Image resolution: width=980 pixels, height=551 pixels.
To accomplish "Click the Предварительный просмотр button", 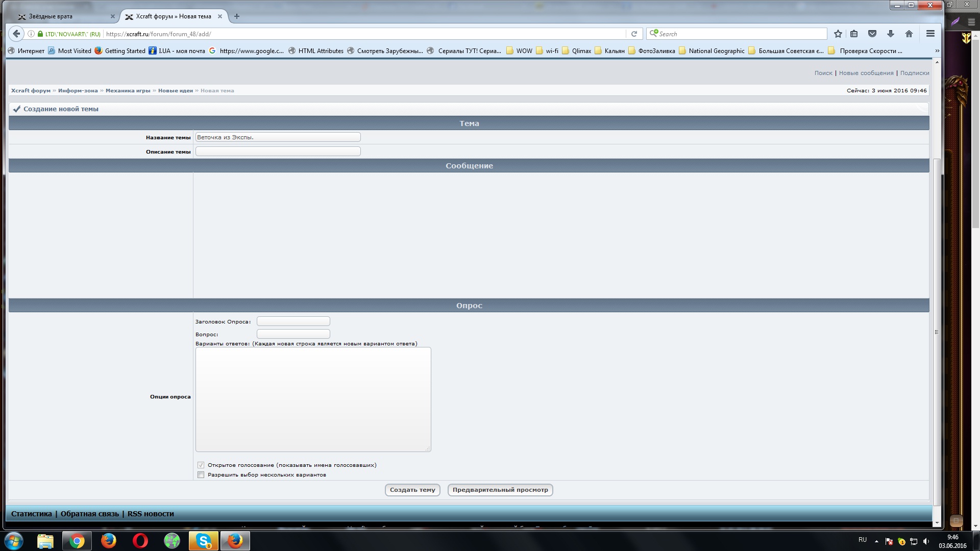I will click(500, 489).
